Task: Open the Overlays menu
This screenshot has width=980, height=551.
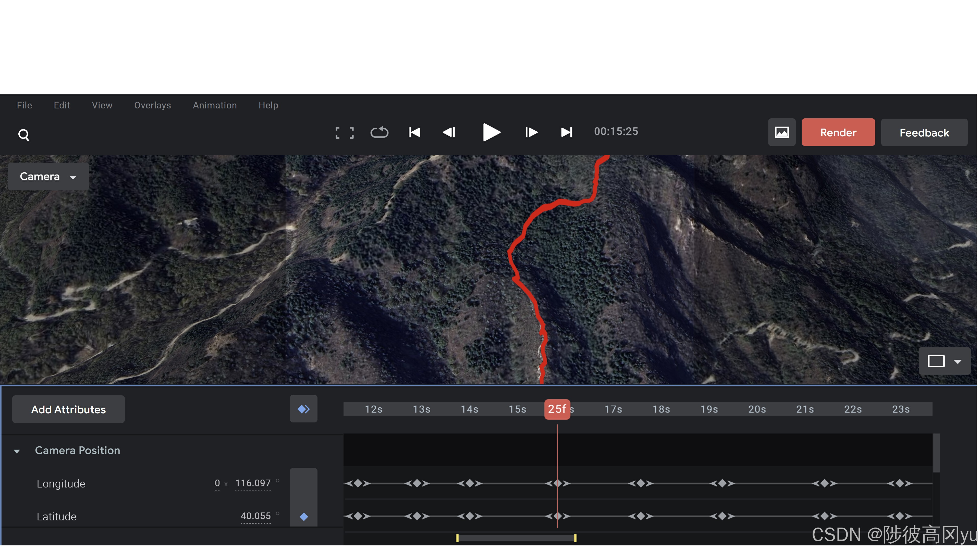Action: point(152,105)
